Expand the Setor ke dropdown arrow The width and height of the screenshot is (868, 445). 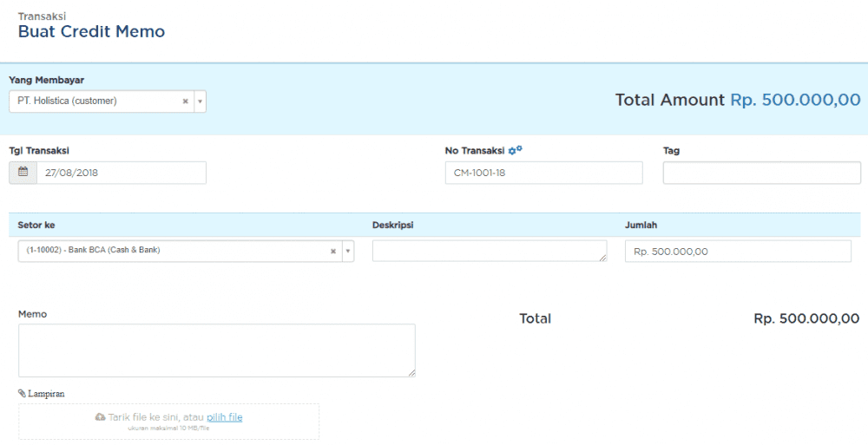347,252
